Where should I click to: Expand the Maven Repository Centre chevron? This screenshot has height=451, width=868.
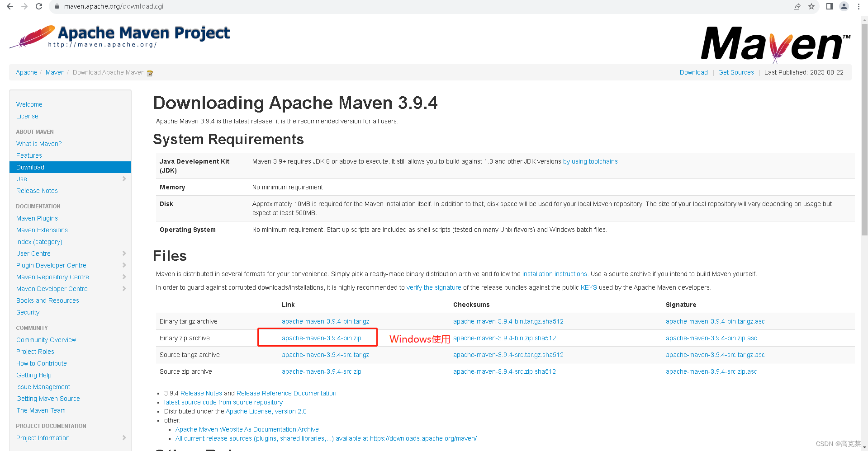(x=124, y=277)
